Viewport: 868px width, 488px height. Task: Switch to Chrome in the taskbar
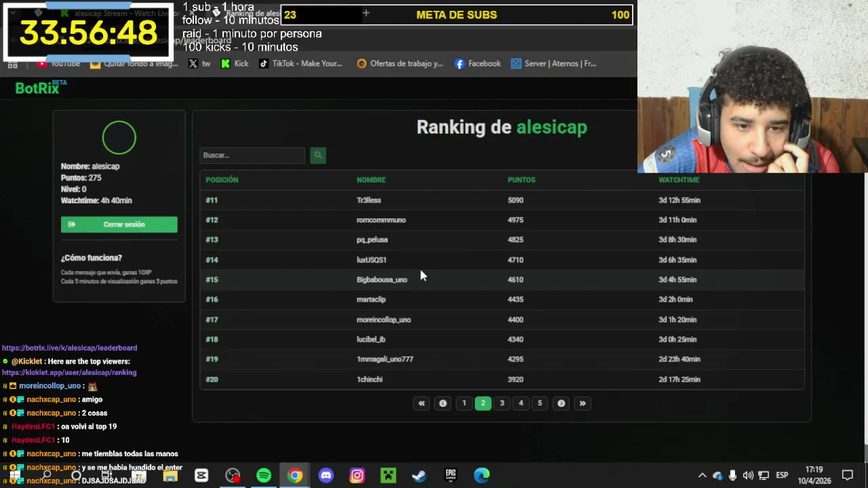click(295, 475)
